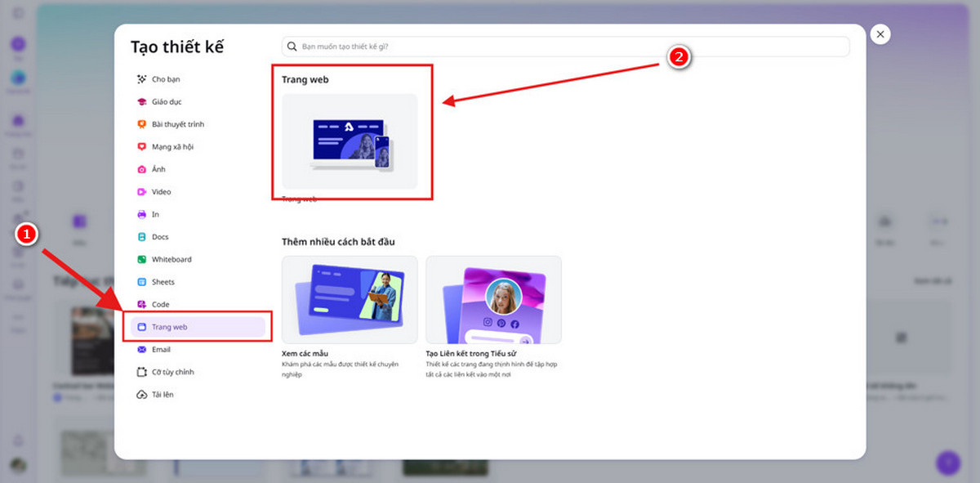Click the Trang web sidebar icon

point(142,327)
